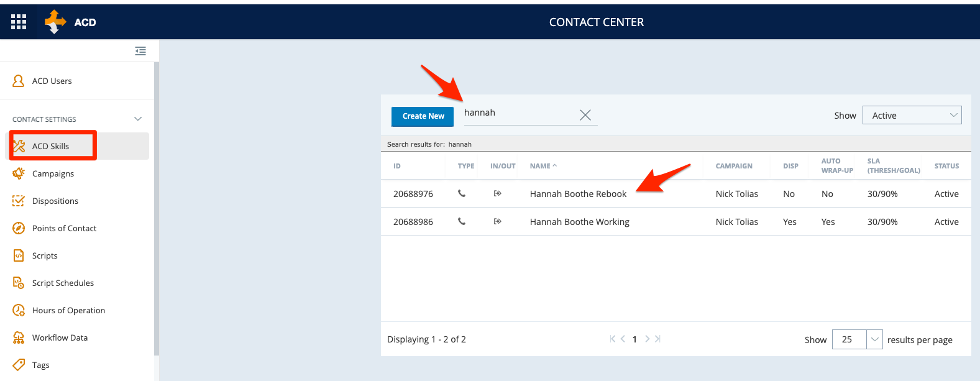Open the app launcher grid icon
The width and height of the screenshot is (980, 381).
click(19, 22)
